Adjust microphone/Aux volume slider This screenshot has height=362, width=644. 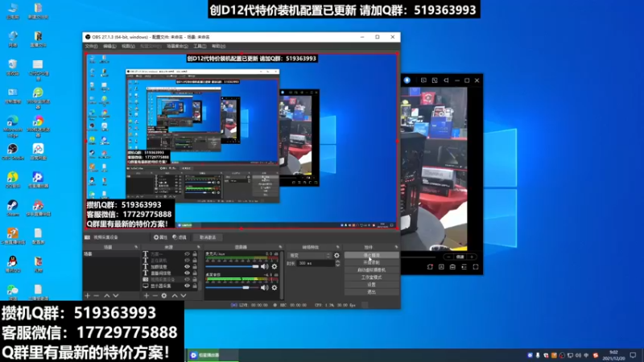[232, 267]
